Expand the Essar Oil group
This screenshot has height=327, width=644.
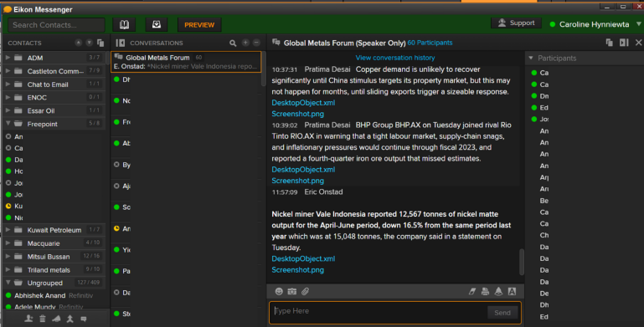click(x=8, y=110)
